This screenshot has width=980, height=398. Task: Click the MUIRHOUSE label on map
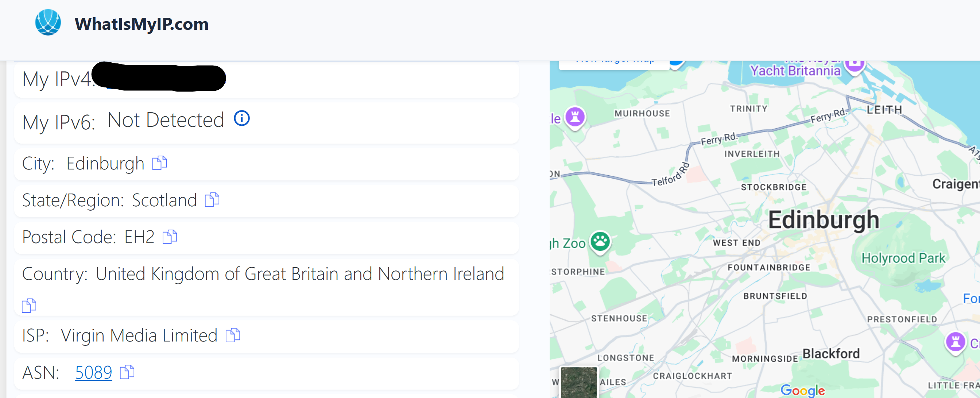pyautogui.click(x=642, y=113)
